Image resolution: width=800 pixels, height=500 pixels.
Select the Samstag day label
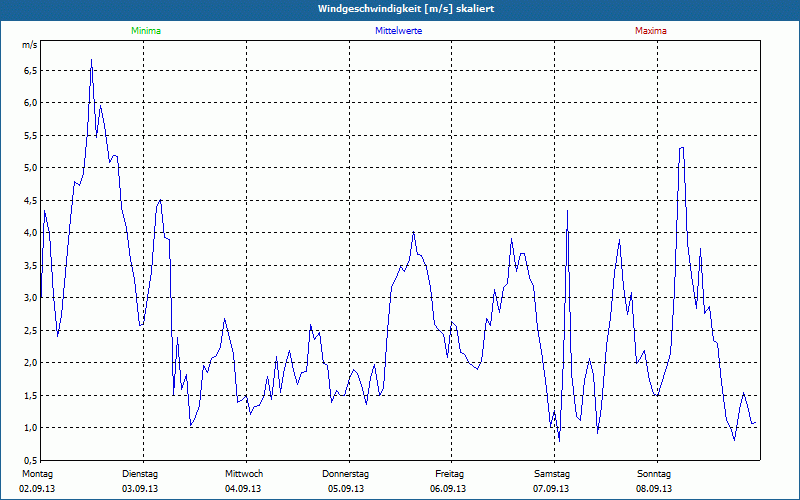click(x=552, y=474)
